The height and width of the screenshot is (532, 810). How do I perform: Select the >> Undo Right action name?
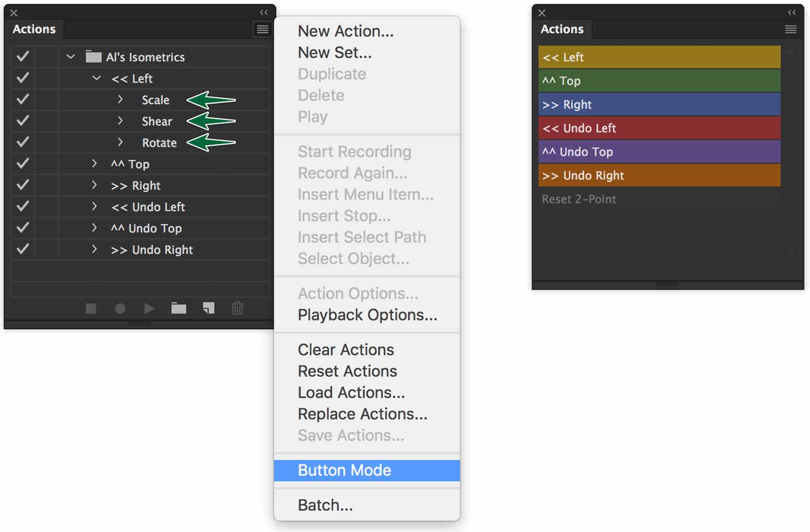[x=152, y=250]
